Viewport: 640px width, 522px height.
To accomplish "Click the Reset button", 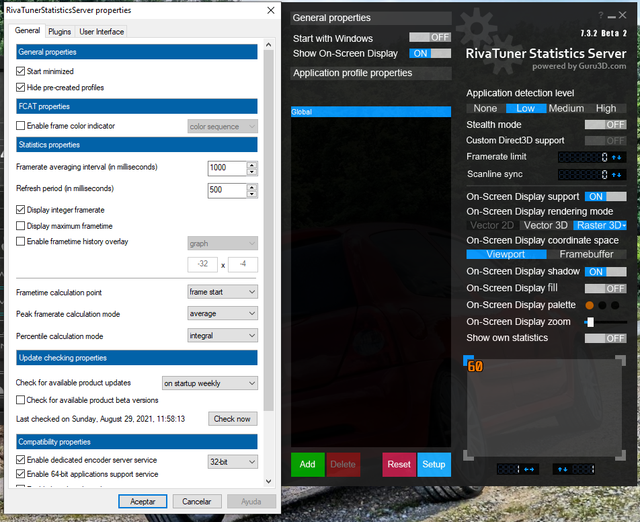I will [x=399, y=464].
